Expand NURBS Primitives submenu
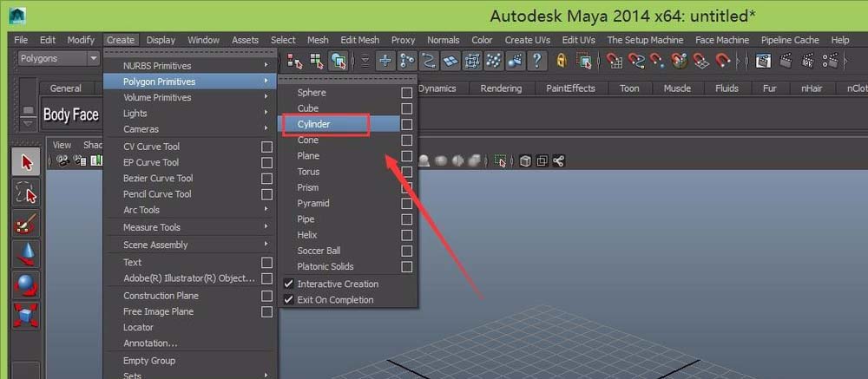 point(190,66)
